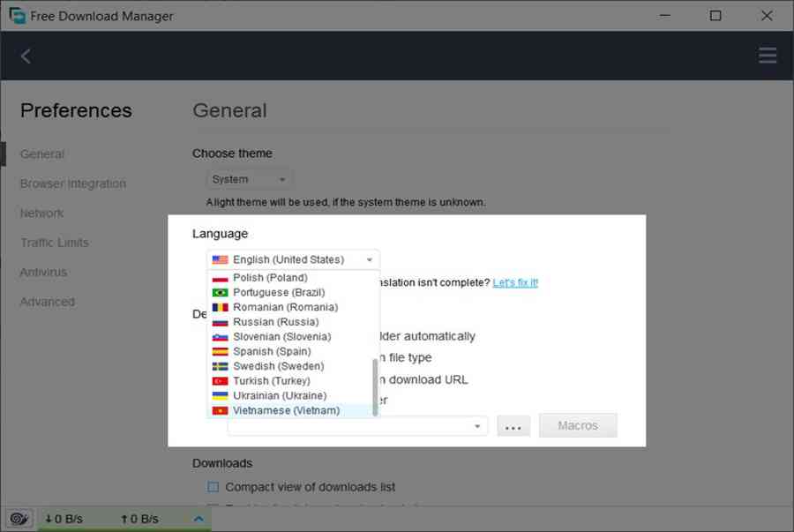The height and width of the screenshot is (532, 794).
Task: Click the Slovenia flag icon
Action: tap(220, 337)
